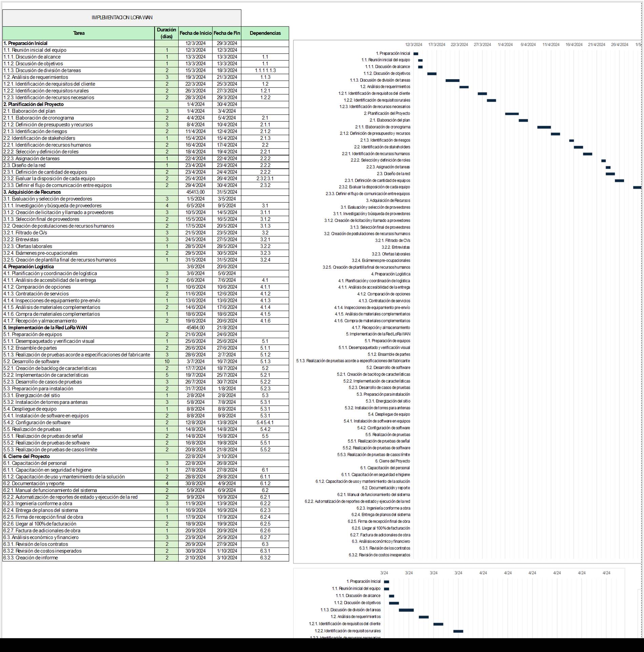644x652 pixels.
Task: Click "3. Adquisición de Recursos" label in Gantt chart
Action: pos(388,201)
